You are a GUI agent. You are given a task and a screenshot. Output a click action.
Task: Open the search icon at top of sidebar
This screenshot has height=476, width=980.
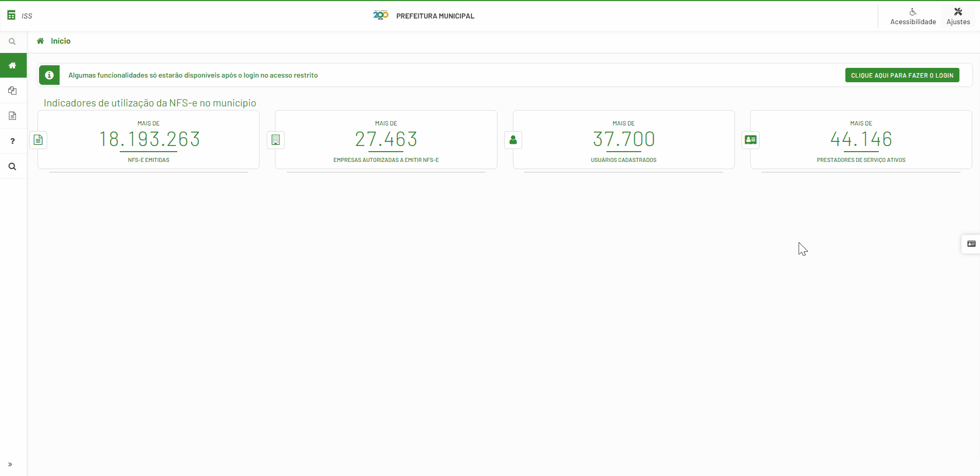[12, 41]
